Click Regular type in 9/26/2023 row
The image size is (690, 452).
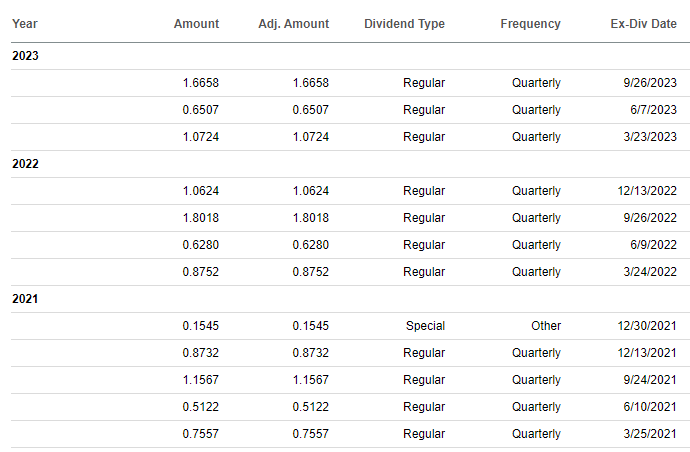tap(424, 83)
